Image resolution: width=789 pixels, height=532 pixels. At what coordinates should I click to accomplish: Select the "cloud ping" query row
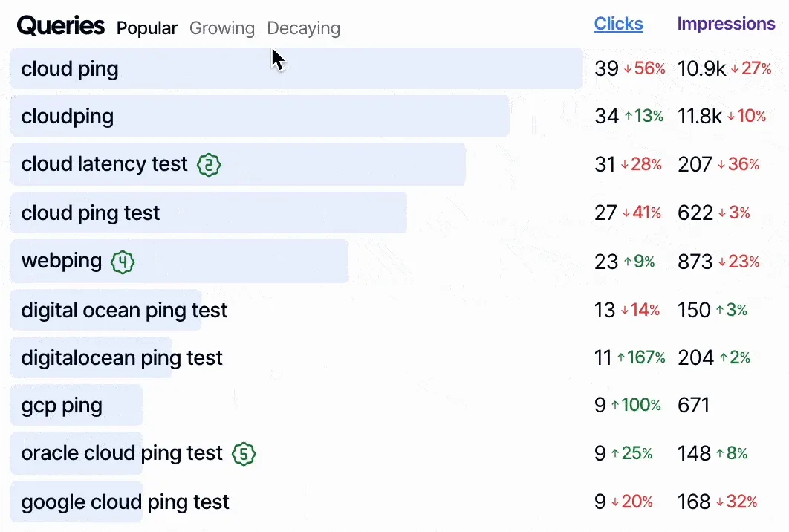[x=70, y=69]
